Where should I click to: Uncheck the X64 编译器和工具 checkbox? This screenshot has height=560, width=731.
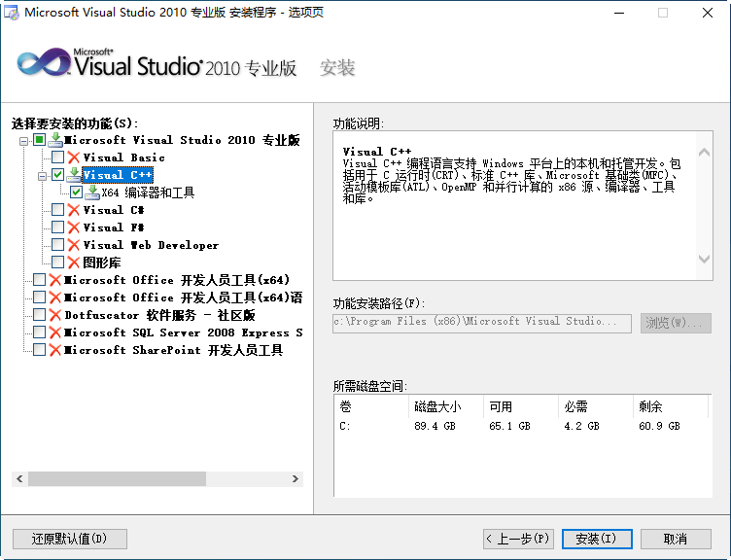click(77, 192)
